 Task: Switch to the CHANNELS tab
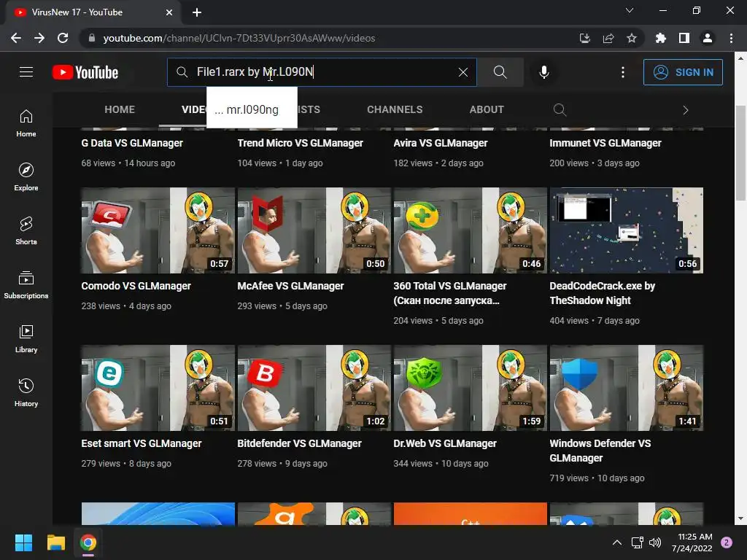[395, 109]
